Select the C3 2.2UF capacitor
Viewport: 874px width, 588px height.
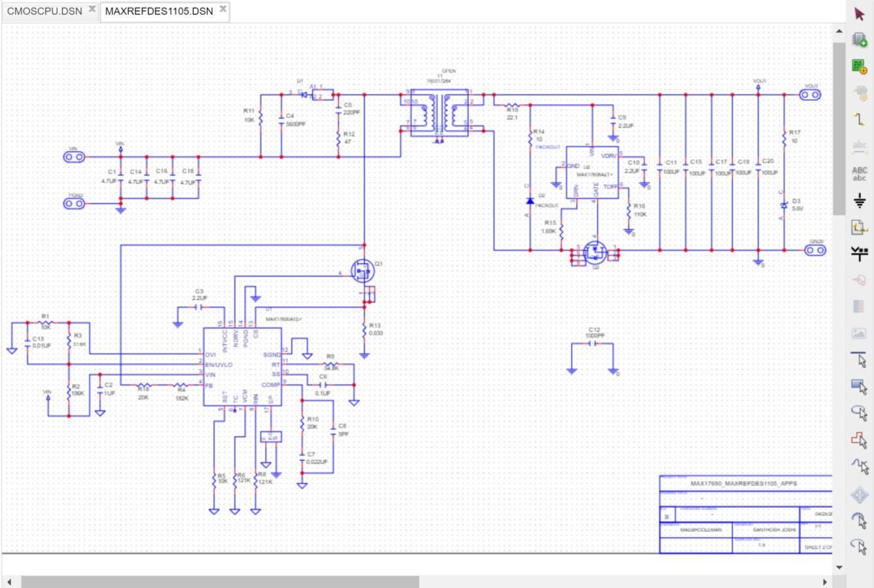(199, 307)
